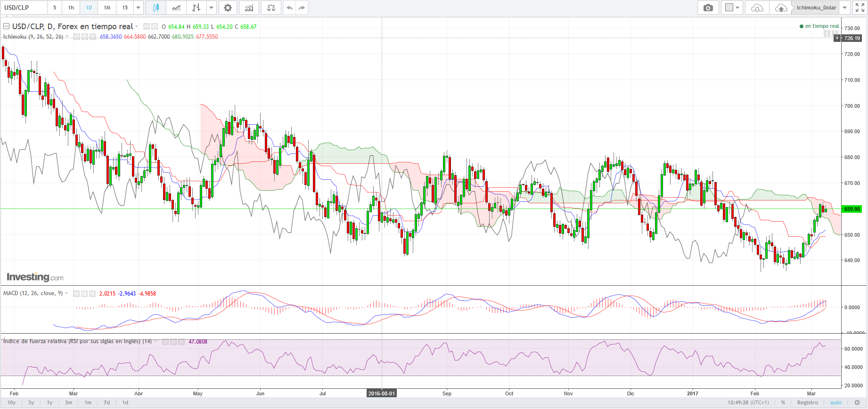
Task: Hide the RSI indicator with eye icon
Action: click(x=165, y=342)
